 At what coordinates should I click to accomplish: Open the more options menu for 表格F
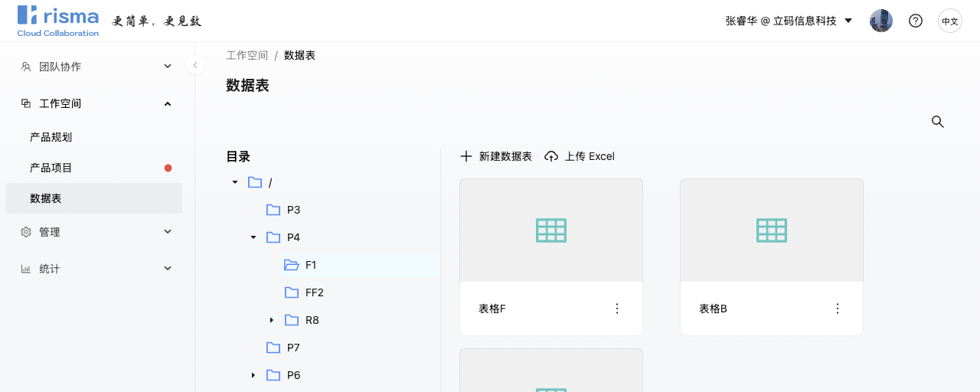click(x=617, y=309)
